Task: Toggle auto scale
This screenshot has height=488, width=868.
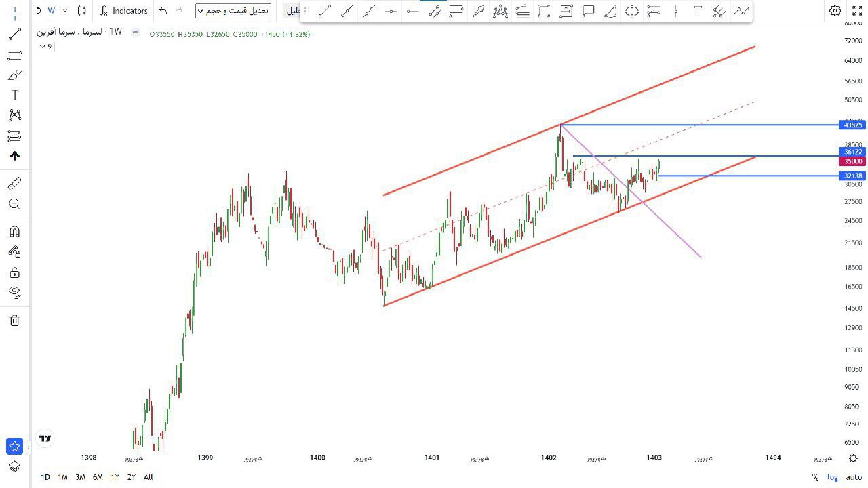Action: (854, 477)
